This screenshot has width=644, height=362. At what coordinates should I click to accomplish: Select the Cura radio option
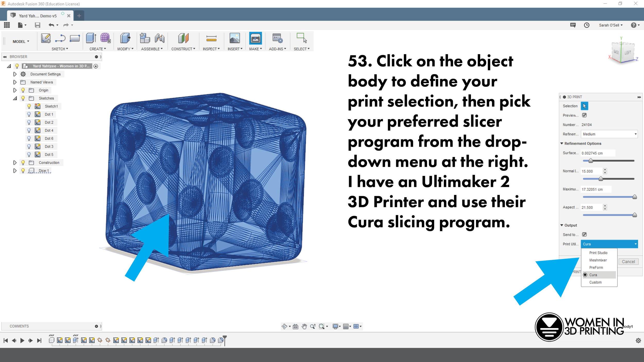pyautogui.click(x=585, y=275)
